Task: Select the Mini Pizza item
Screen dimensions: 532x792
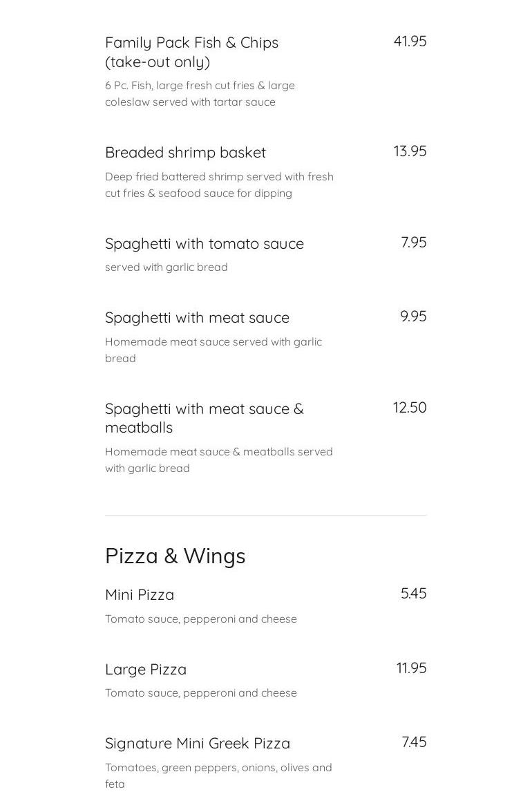Action: [x=140, y=595]
